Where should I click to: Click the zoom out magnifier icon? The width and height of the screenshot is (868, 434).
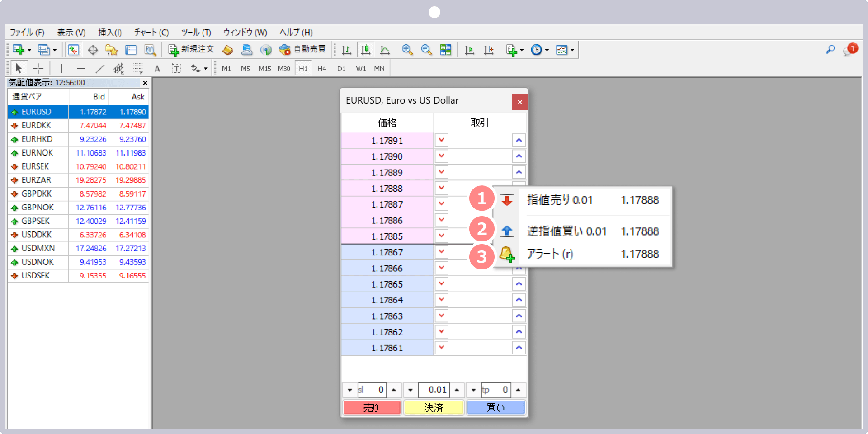coord(426,50)
